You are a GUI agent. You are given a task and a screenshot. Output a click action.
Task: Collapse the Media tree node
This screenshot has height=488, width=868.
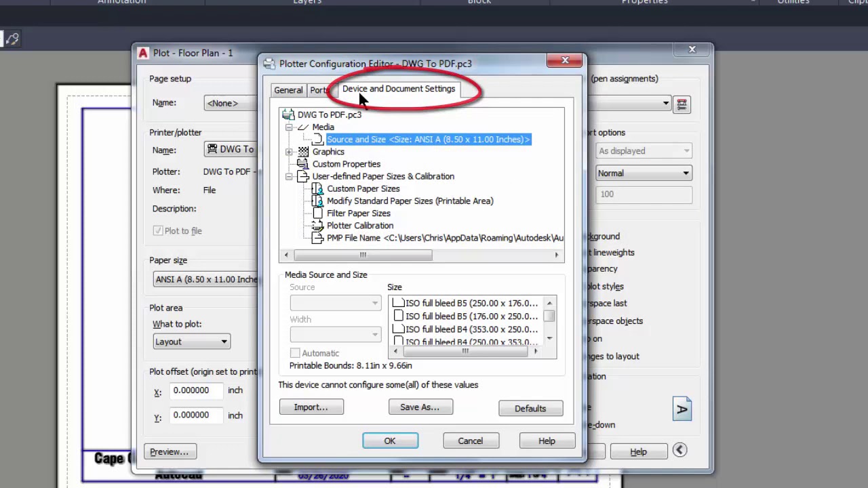(x=289, y=127)
